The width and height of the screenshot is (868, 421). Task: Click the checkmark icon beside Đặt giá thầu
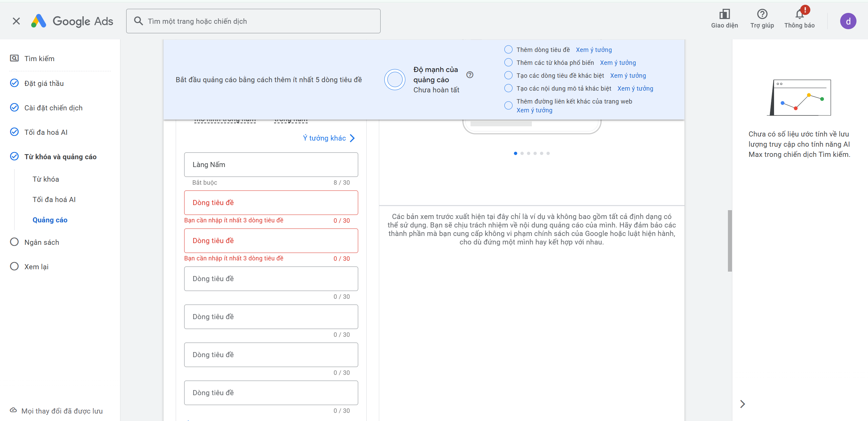point(14,83)
